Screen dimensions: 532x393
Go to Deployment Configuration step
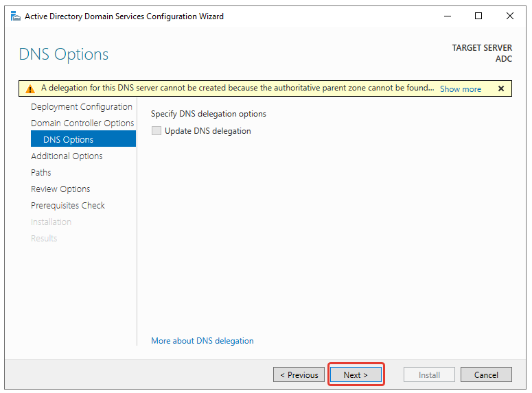82,107
